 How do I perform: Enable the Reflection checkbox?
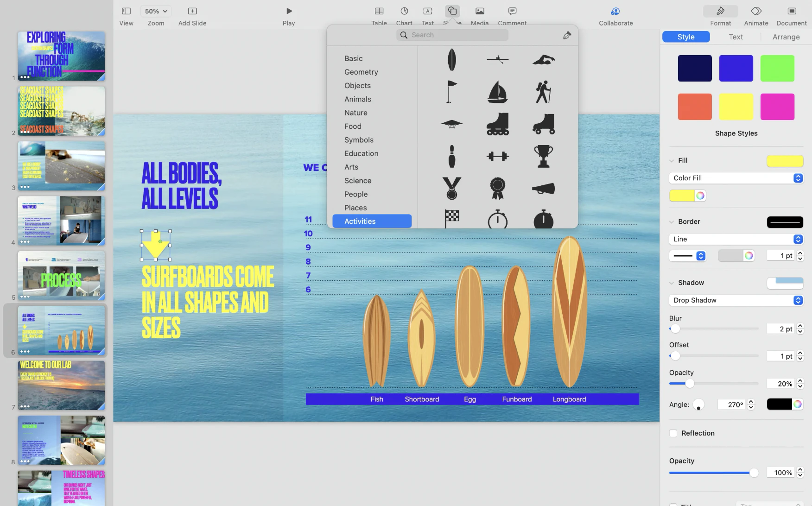[673, 433]
